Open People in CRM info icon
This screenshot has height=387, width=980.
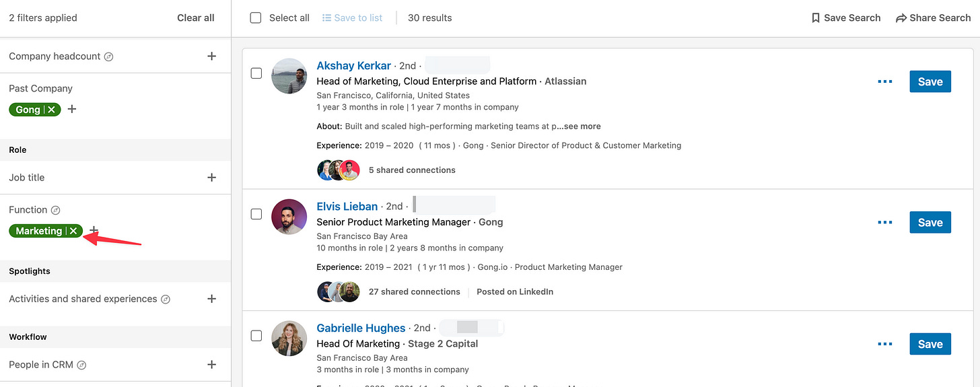(x=81, y=365)
